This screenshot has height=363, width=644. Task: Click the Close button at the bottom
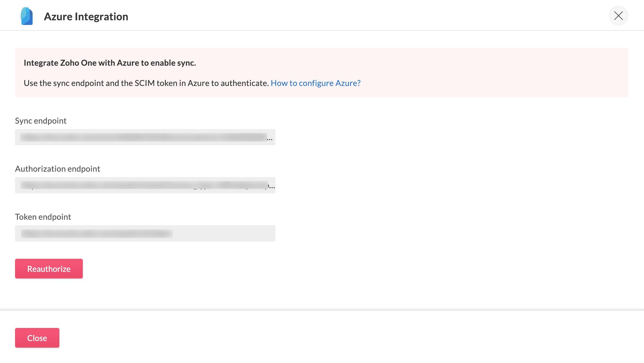point(37,338)
